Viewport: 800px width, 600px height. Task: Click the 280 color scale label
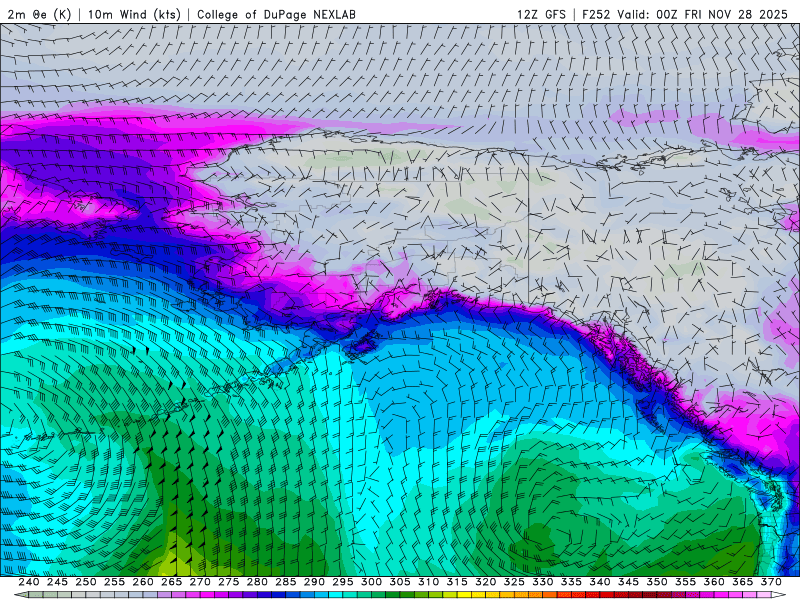(257, 582)
